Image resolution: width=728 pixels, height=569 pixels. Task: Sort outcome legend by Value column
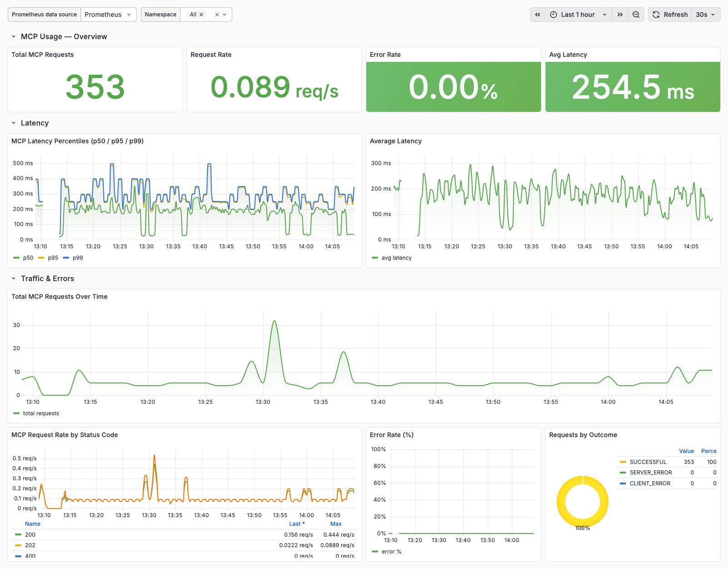coord(687,451)
